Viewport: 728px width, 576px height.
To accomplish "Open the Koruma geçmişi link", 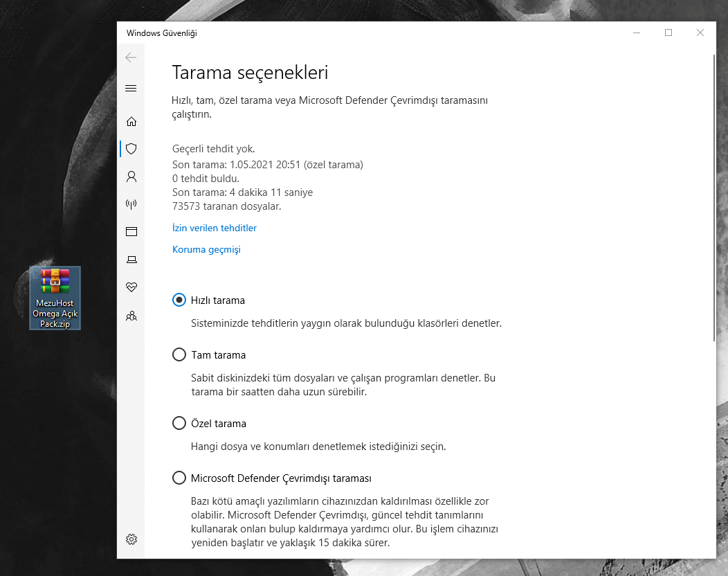I will 207,249.
